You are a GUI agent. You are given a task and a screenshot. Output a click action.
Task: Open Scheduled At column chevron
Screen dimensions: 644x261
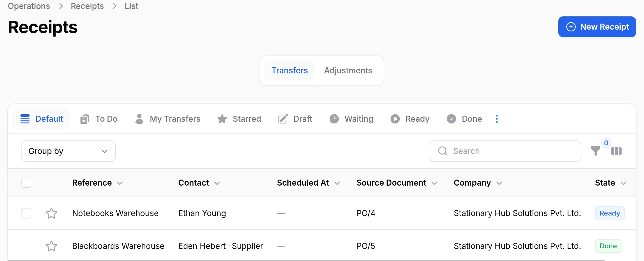pyautogui.click(x=337, y=183)
